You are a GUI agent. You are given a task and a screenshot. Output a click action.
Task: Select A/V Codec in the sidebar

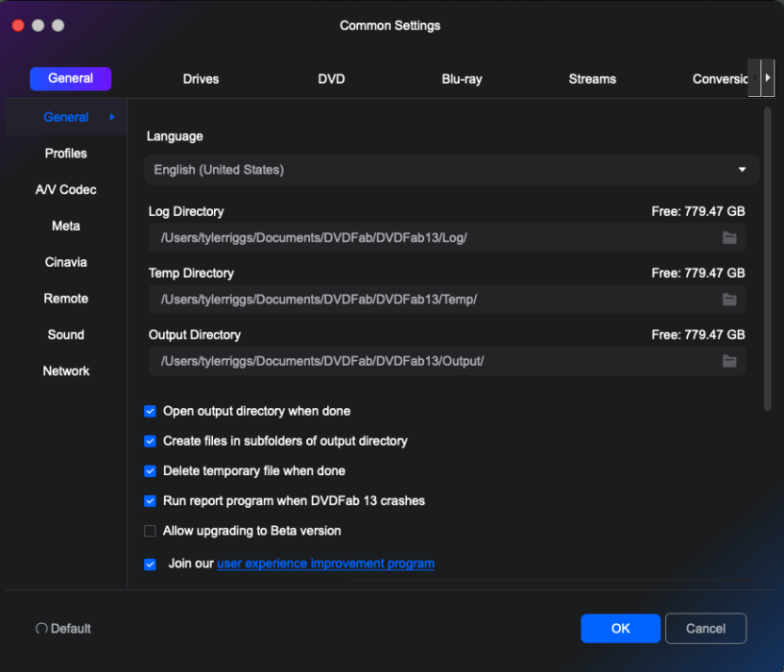click(66, 190)
